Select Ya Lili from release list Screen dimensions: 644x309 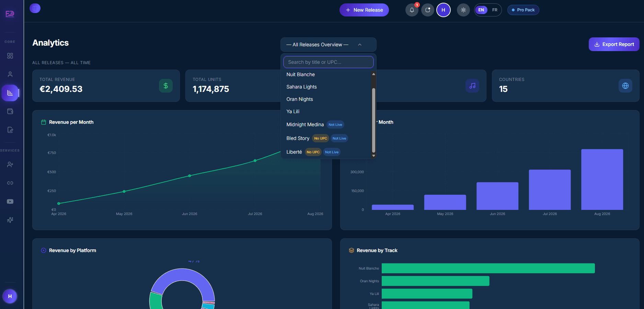point(326,111)
